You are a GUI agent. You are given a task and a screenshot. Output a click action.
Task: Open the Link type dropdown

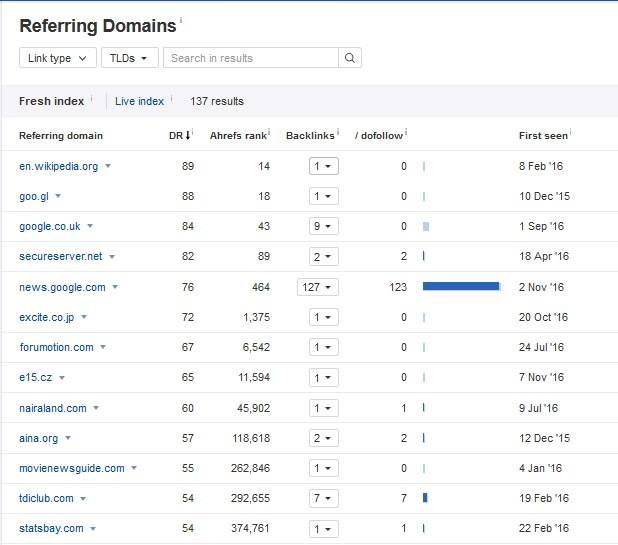[58, 58]
